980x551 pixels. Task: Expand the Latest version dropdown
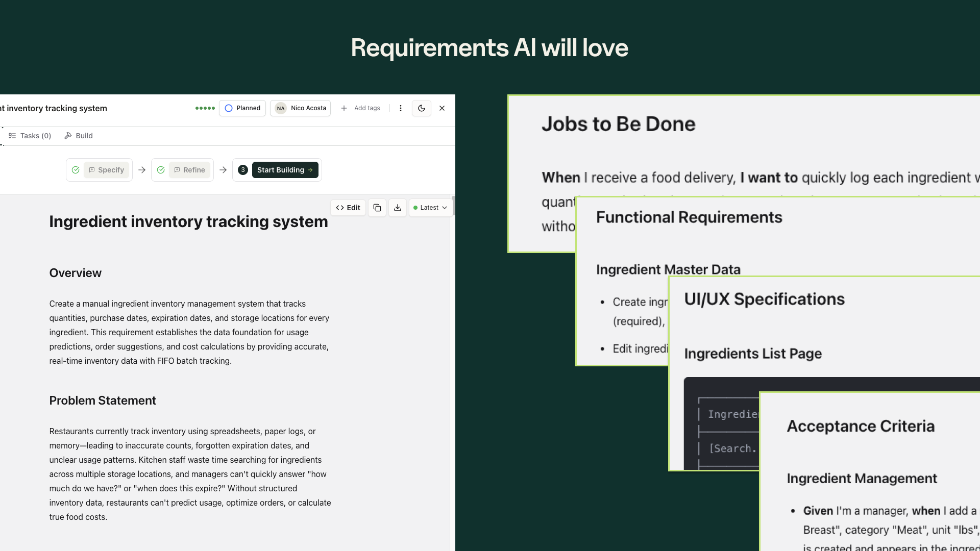point(430,208)
